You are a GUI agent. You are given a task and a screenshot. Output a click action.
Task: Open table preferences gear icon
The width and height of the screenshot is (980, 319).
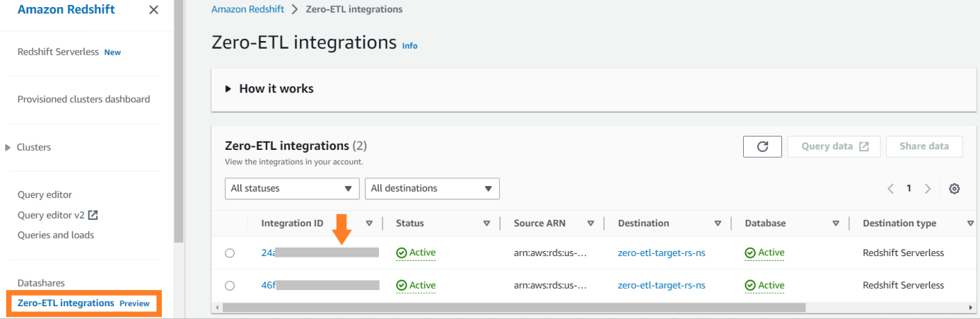[955, 189]
